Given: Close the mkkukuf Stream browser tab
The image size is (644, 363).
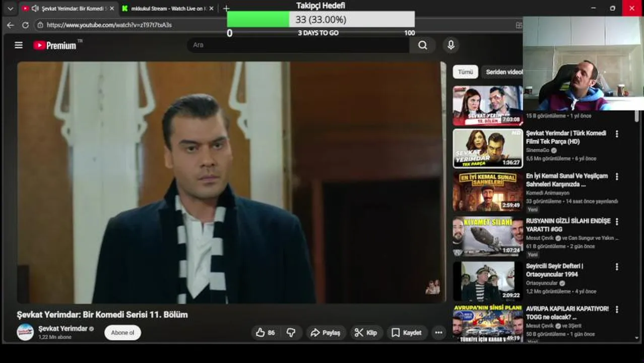Looking at the screenshot, I should pos(212,9).
